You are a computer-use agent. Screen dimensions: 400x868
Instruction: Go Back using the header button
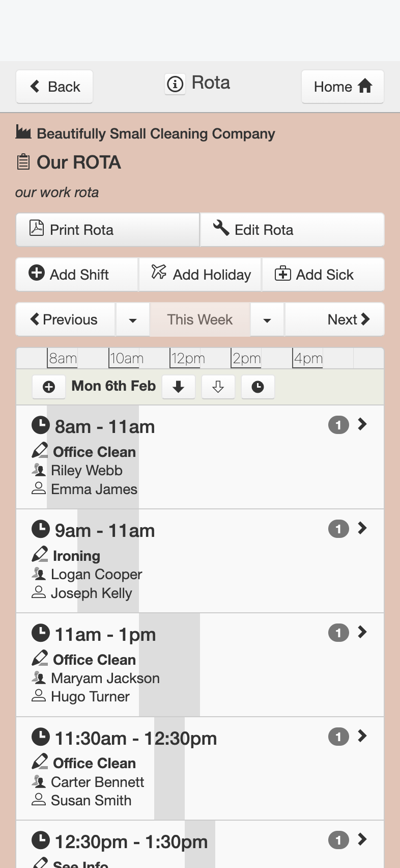[54, 87]
